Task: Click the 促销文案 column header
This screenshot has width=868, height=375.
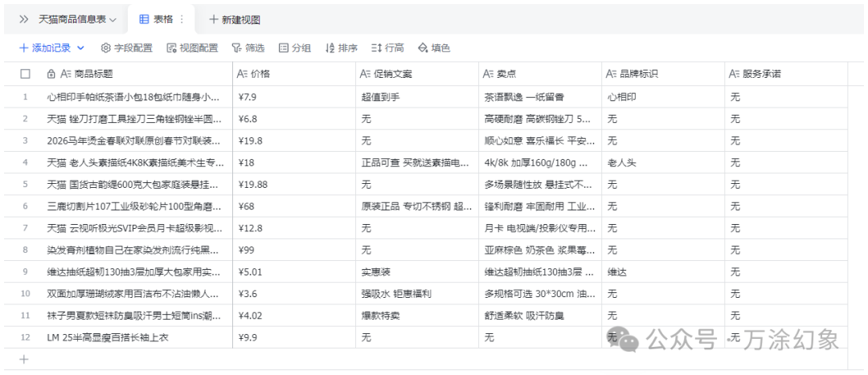Action: click(417, 74)
